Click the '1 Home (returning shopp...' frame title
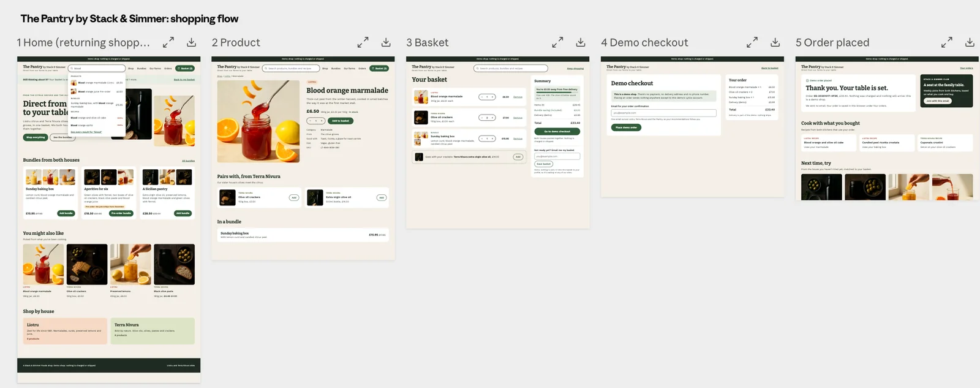Image resolution: width=980 pixels, height=388 pixels. point(83,42)
